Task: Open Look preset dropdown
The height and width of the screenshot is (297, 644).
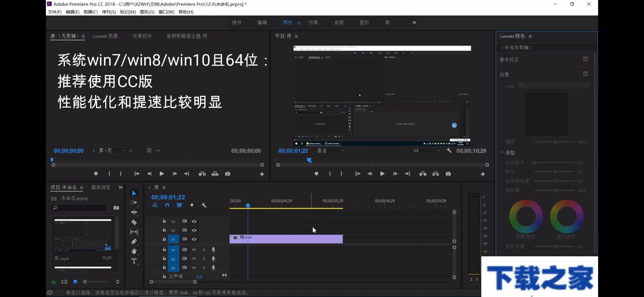Action: (553, 85)
